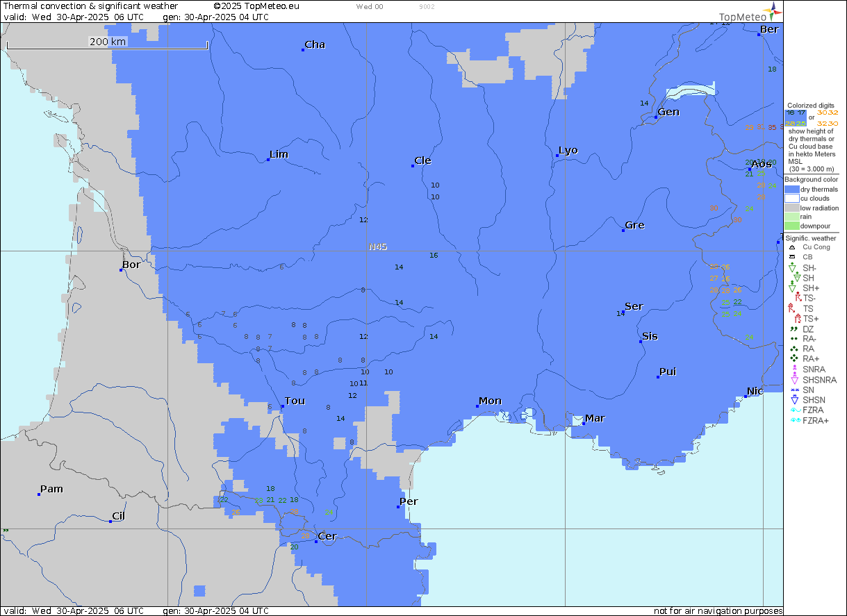Click the TopMeteo brand name
The height and width of the screenshot is (616, 847).
[742, 17]
